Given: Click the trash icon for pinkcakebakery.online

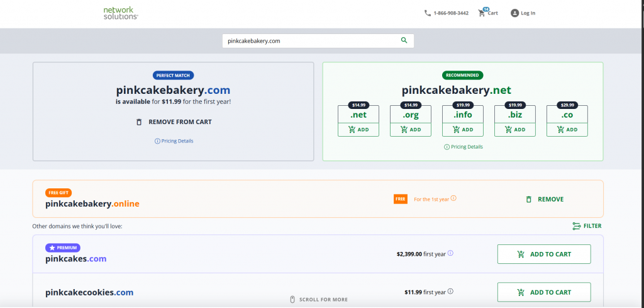Looking at the screenshot, I should [528, 200].
